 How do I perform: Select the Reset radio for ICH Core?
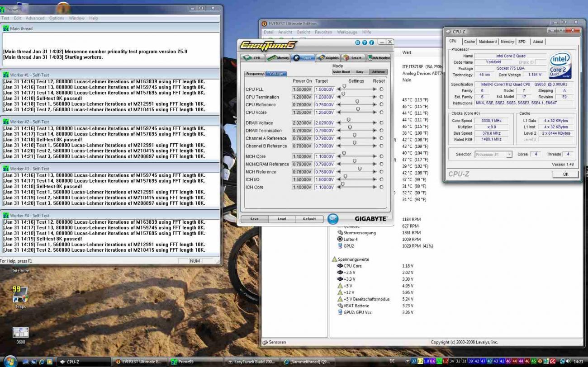point(381,187)
